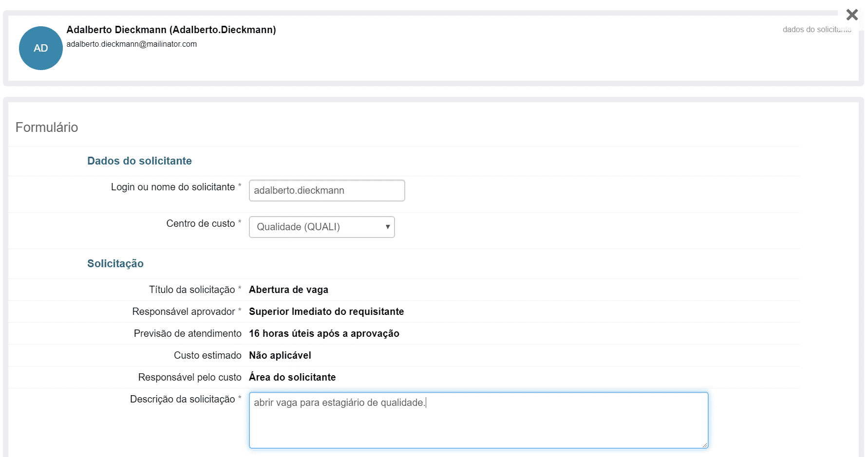Click the 'Centro de custo' field label
Screen dimensions: 868x457
coord(201,223)
